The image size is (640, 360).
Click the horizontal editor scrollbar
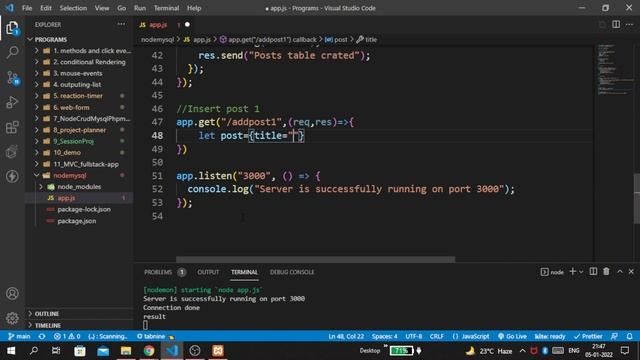point(315,259)
